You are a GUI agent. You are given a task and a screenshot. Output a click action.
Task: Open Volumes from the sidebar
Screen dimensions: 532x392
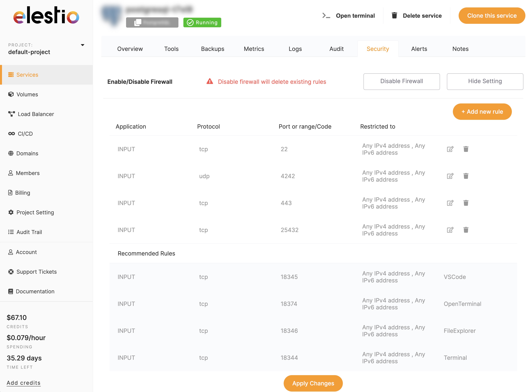tap(27, 94)
